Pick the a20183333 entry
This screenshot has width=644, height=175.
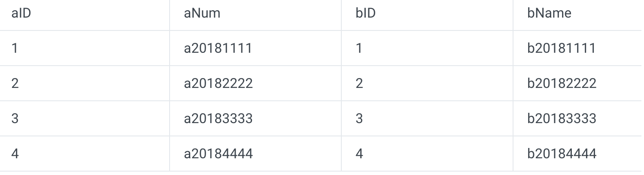(x=219, y=118)
